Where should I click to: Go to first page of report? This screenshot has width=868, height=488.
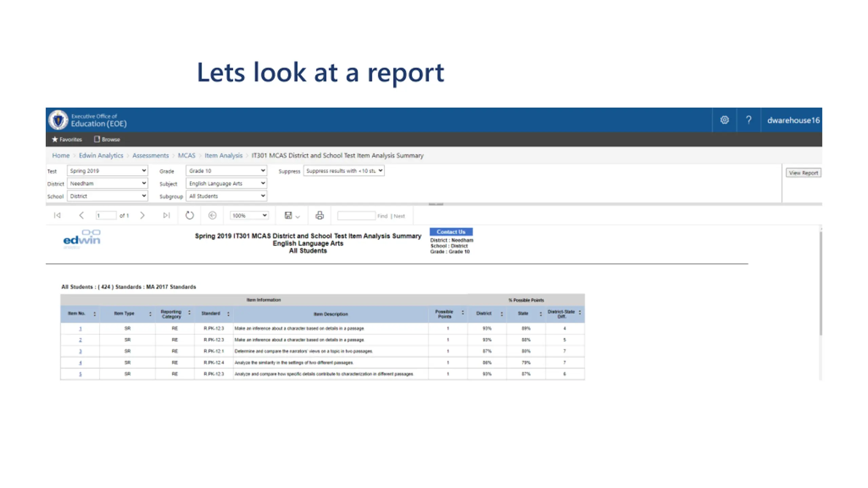tap(57, 215)
